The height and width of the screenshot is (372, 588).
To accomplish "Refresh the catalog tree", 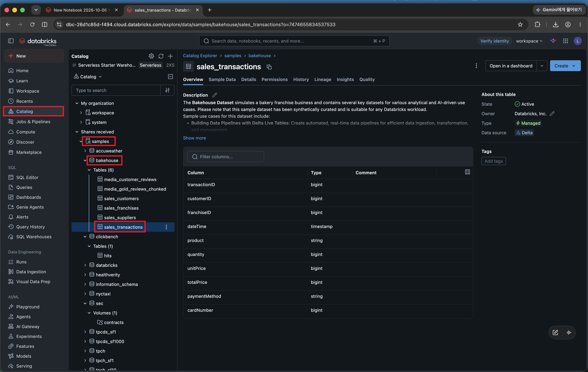I will point(161,56).
